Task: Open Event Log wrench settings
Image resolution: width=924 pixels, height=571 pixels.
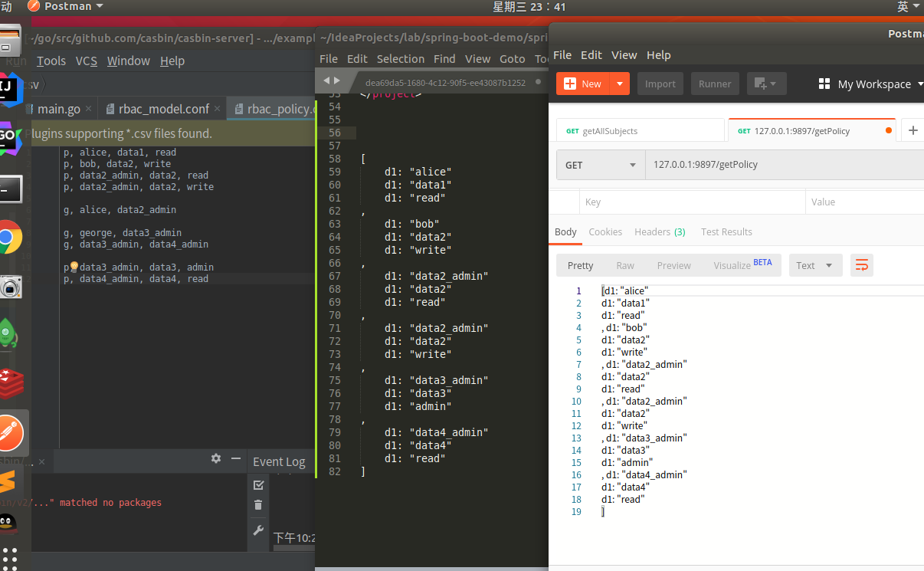Action: 258,530
